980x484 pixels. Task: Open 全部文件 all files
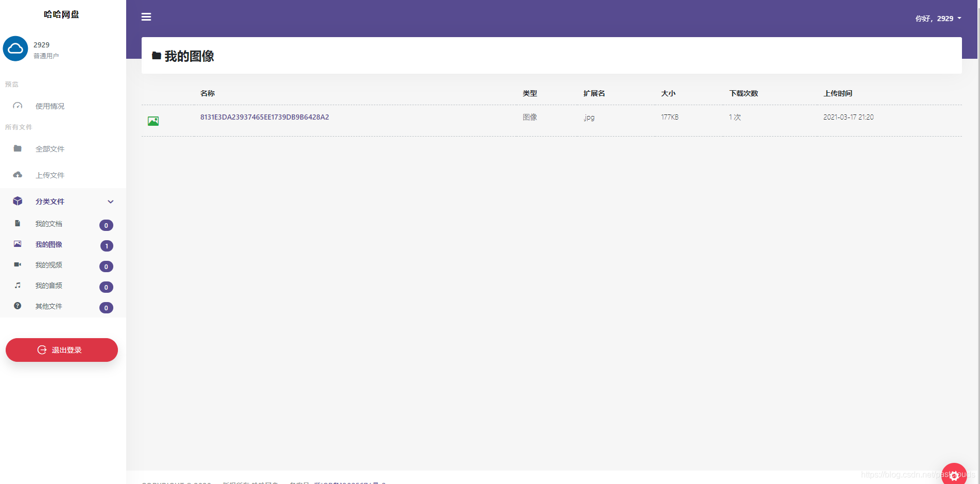coord(50,149)
